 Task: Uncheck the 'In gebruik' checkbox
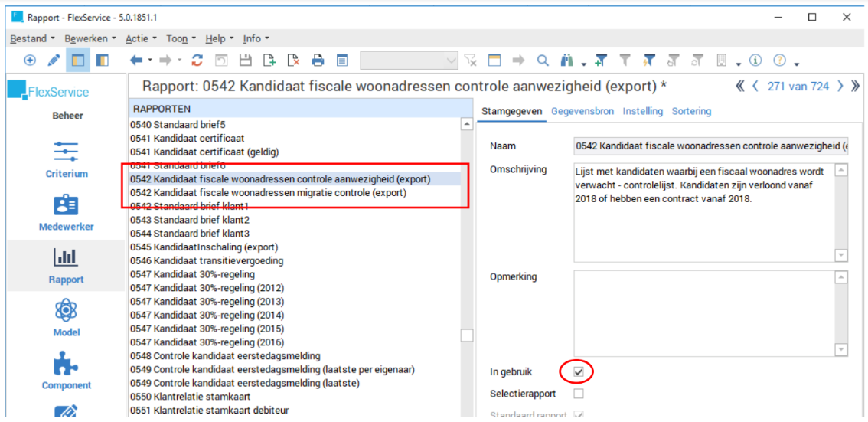pyautogui.click(x=579, y=372)
